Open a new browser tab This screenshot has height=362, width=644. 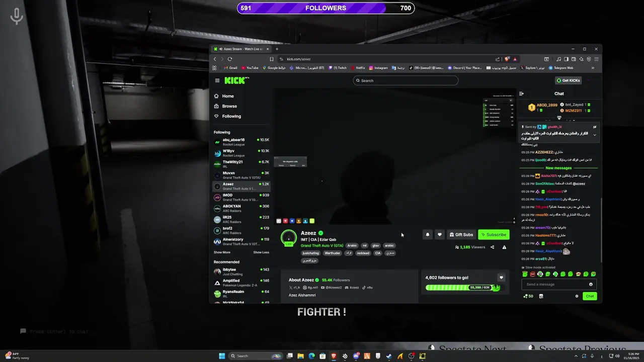277,49
